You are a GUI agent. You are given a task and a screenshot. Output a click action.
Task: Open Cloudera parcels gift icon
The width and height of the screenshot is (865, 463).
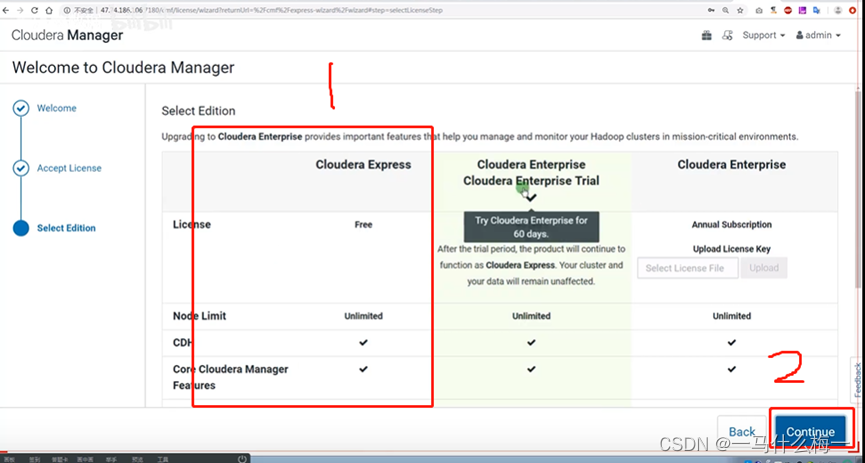(707, 35)
